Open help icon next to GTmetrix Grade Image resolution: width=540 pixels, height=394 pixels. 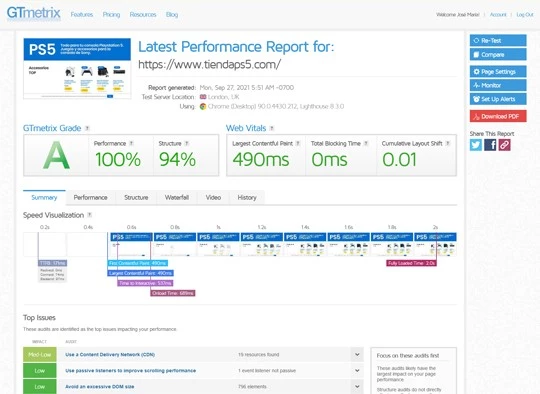pos(87,128)
